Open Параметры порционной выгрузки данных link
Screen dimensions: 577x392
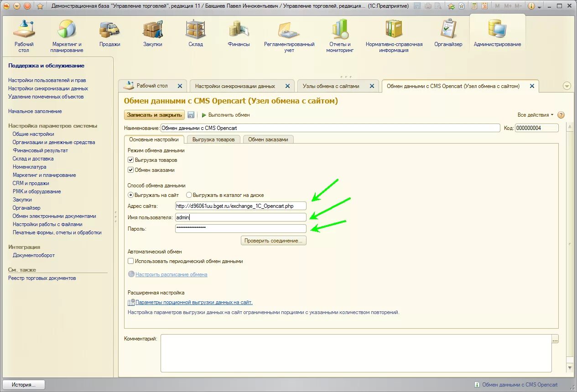tap(194, 302)
